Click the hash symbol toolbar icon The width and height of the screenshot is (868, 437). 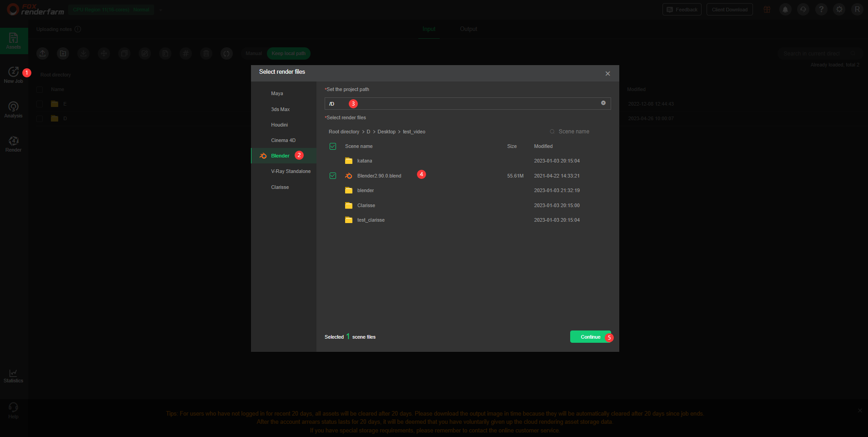(186, 53)
